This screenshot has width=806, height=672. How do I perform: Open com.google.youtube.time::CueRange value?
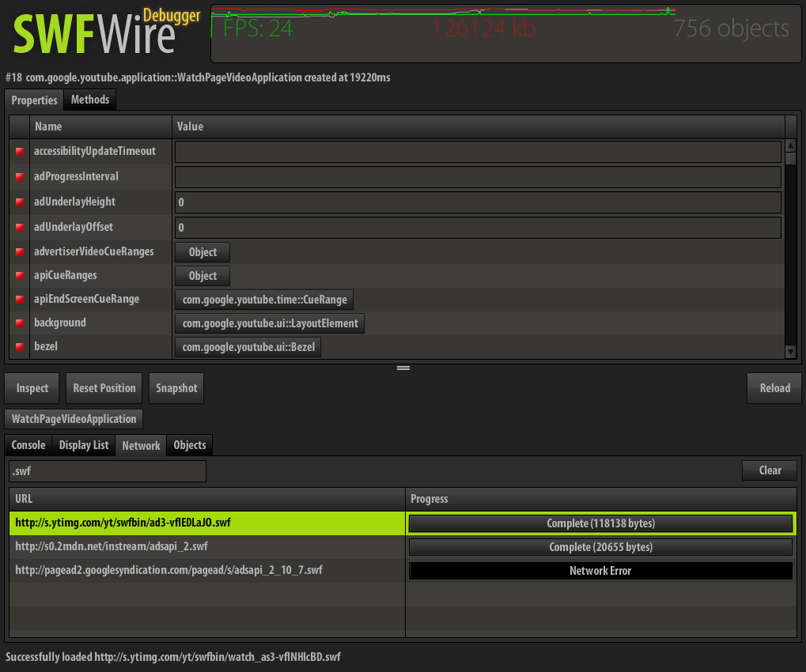[264, 300]
